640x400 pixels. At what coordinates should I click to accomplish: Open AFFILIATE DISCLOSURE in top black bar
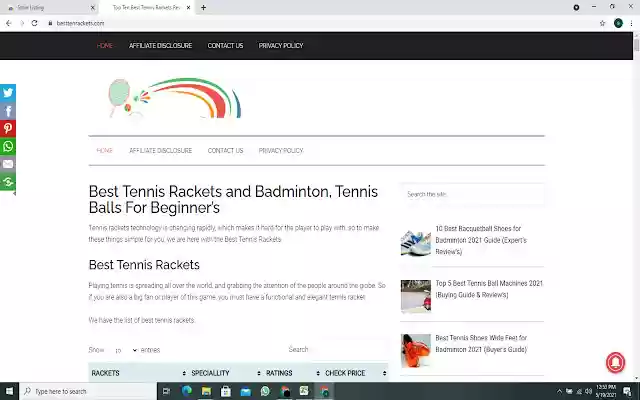click(x=160, y=46)
